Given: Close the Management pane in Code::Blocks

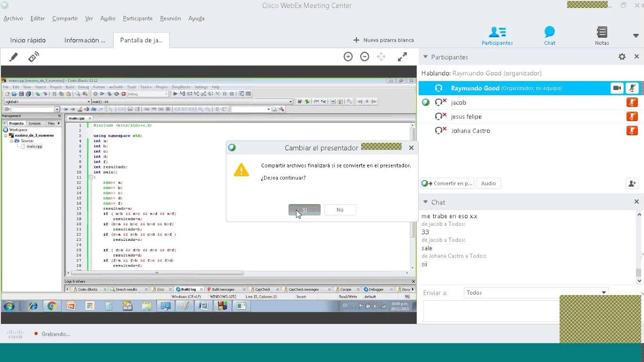Looking at the screenshot, I should coord(59,116).
